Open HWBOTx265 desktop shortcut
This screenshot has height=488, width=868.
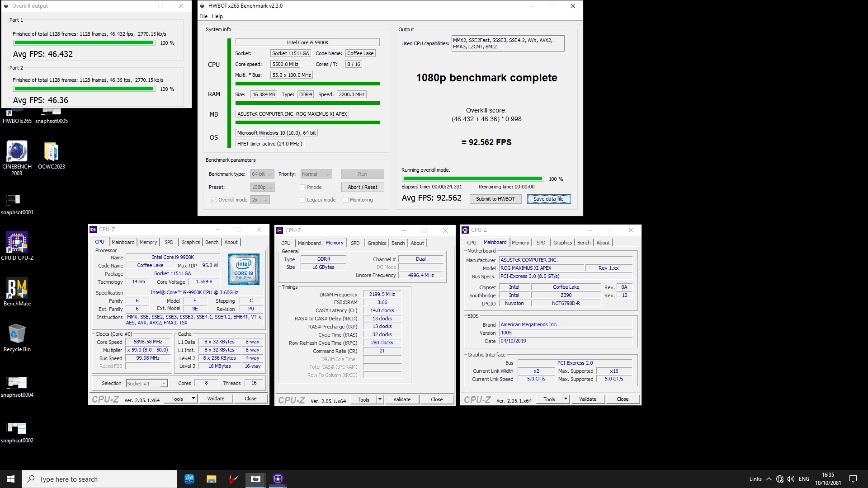17,117
